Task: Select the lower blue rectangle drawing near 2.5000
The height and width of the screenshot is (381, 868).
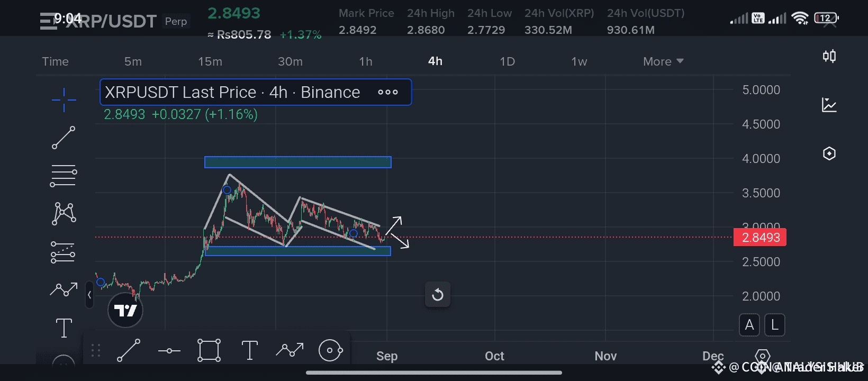Action: (x=298, y=251)
